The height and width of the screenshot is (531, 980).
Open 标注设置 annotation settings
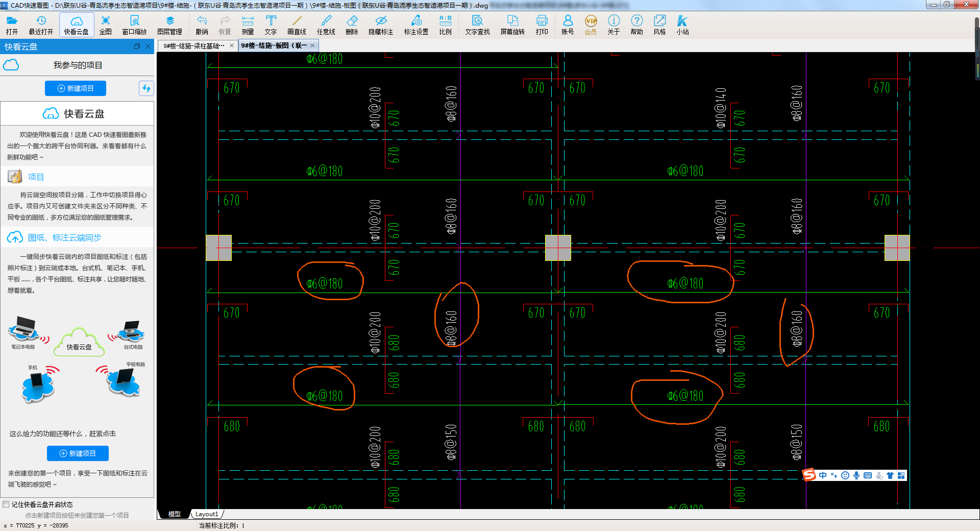[416, 25]
